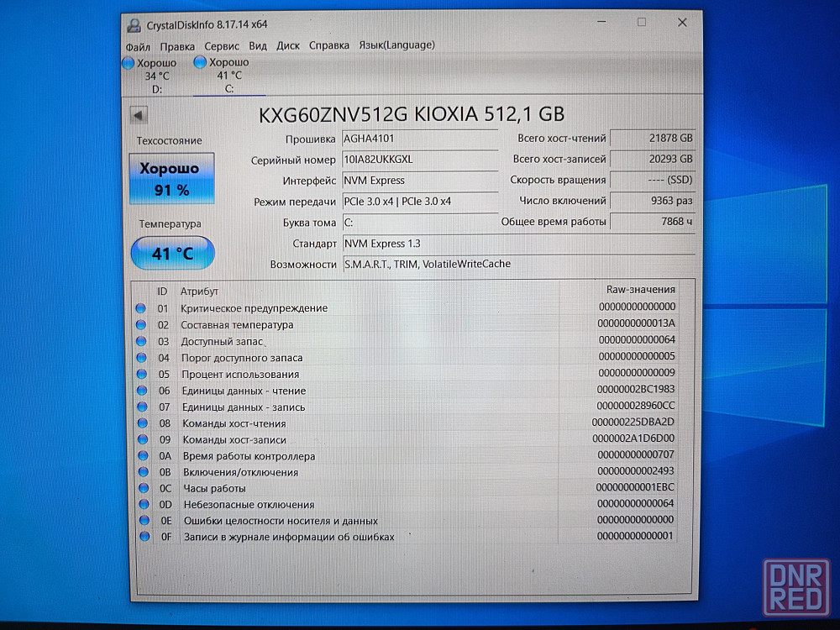Open the Файл menu

tap(138, 47)
